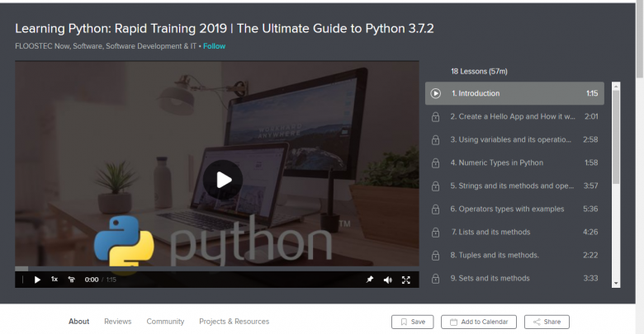Screen dimensions: 644x334
Task: Open Projects & Resources tab
Action: (x=234, y=322)
